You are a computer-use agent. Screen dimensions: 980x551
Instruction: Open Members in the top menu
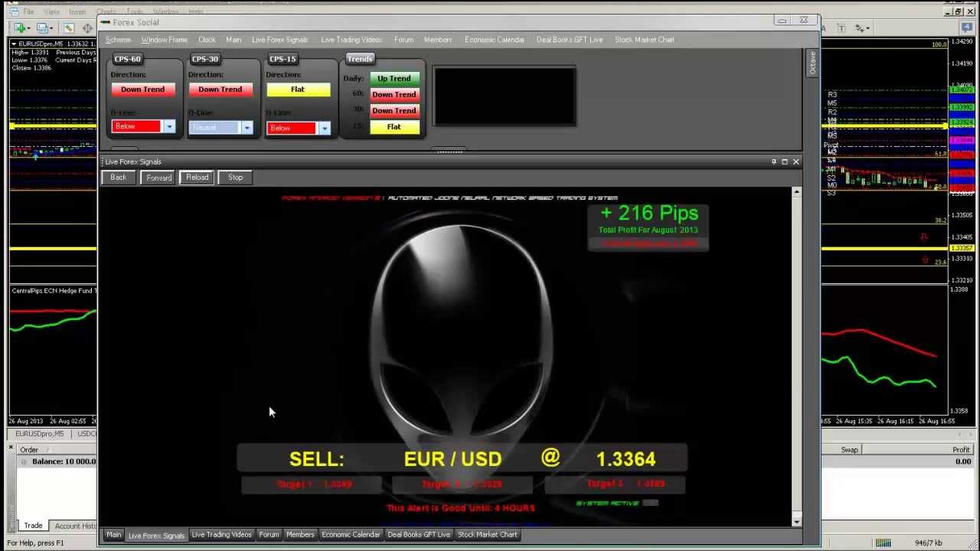click(438, 40)
